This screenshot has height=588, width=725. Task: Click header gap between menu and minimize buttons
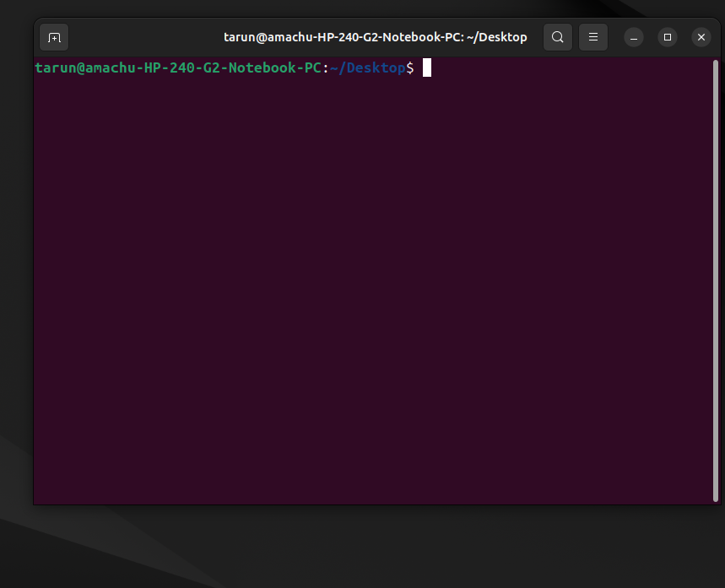click(x=615, y=37)
